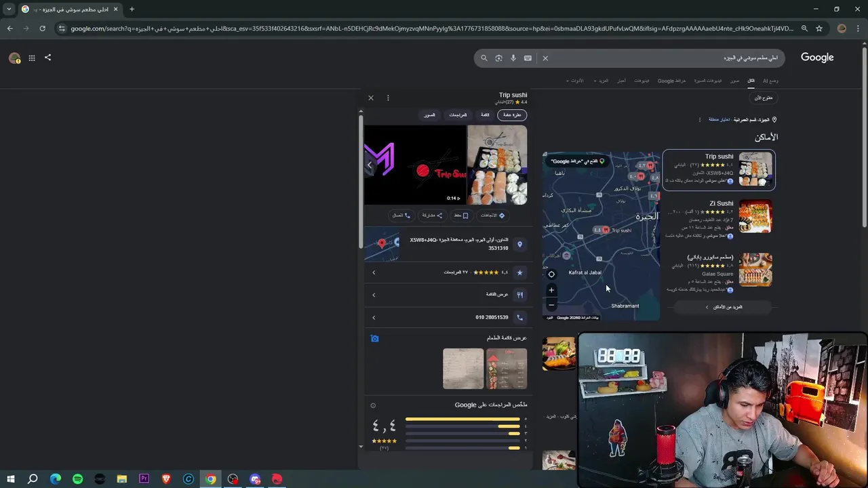This screenshot has width=868, height=488.
Task: Select the overview tab in the Trip sushi panel
Action: click(512, 115)
